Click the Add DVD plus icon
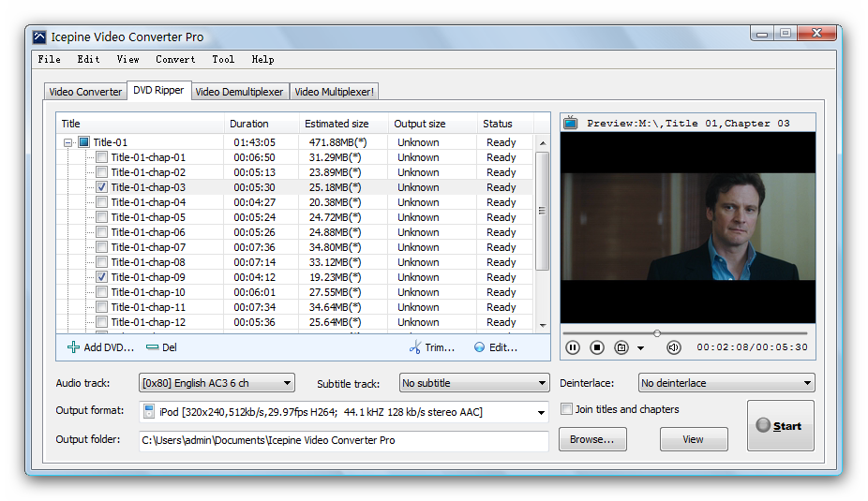This screenshot has width=868, height=501. [x=73, y=347]
